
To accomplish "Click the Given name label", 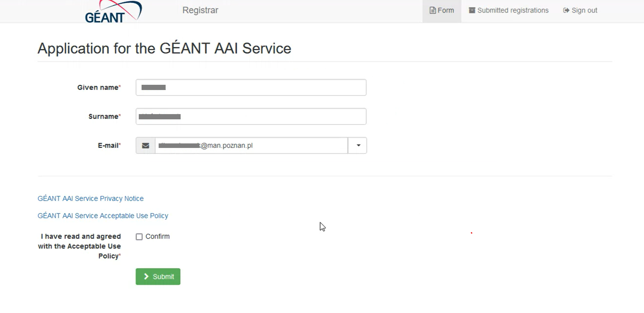I will pyautogui.click(x=99, y=88).
